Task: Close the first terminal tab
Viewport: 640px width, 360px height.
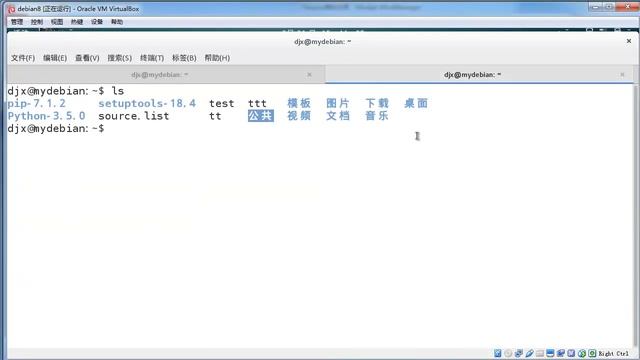Action: pyautogui.click(x=309, y=75)
